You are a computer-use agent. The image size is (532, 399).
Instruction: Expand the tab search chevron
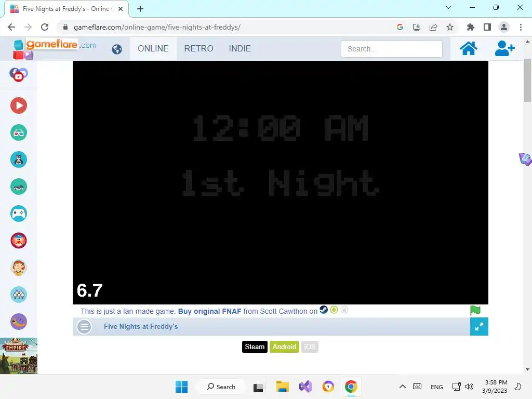click(x=448, y=7)
